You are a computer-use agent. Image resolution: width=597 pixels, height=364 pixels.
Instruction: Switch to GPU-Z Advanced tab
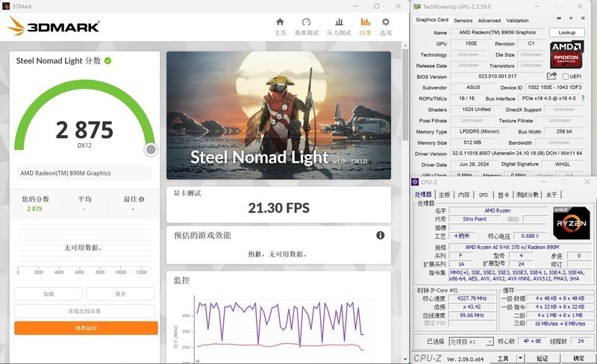tap(490, 21)
